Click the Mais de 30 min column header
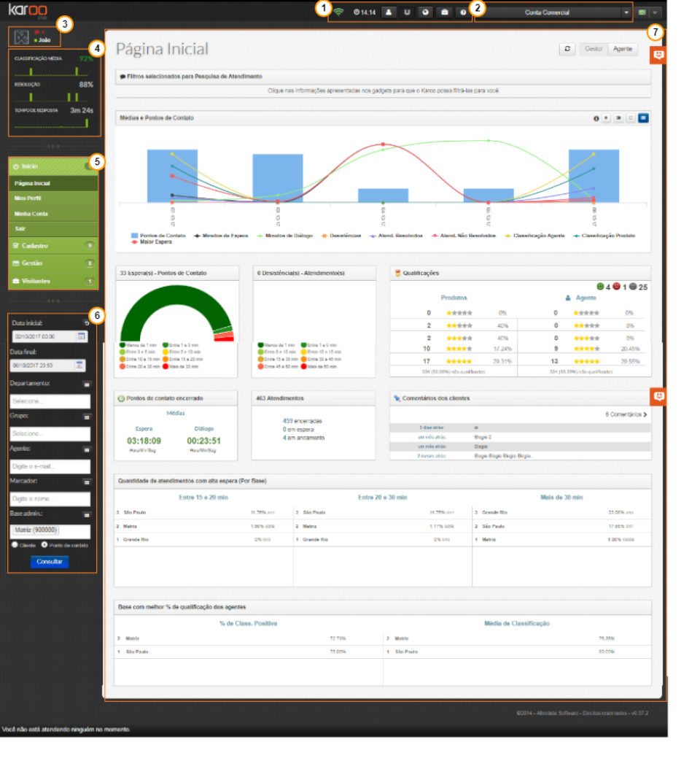This screenshot has height=769, width=700. point(562,498)
